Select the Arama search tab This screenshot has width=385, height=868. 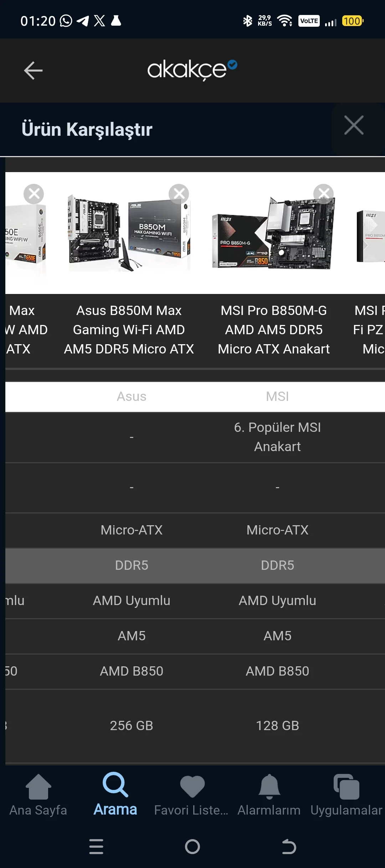115,794
